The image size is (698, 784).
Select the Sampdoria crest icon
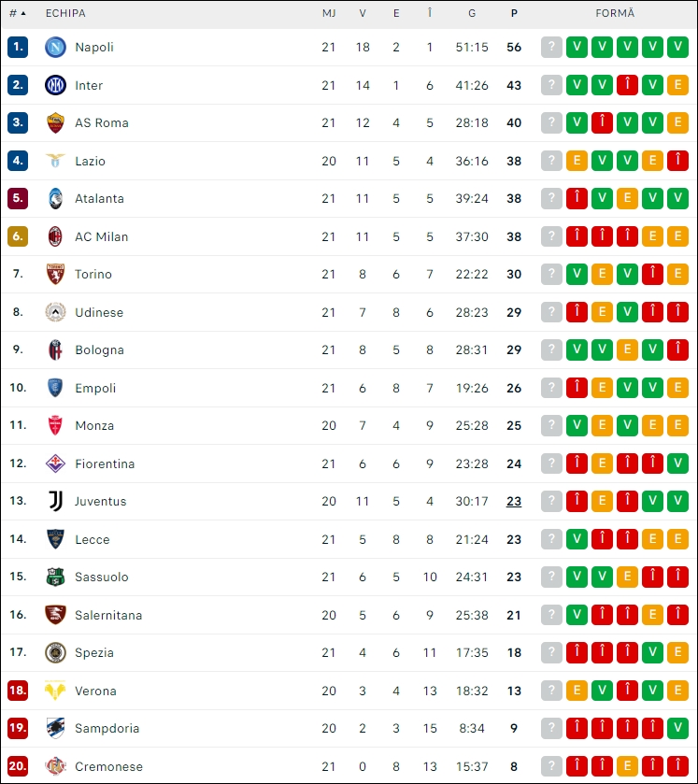[x=55, y=728]
